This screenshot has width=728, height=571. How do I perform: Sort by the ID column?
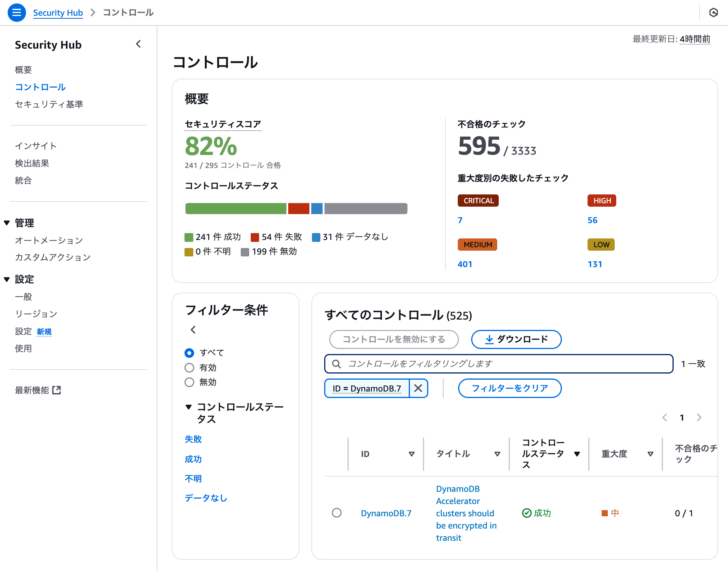pyautogui.click(x=411, y=454)
